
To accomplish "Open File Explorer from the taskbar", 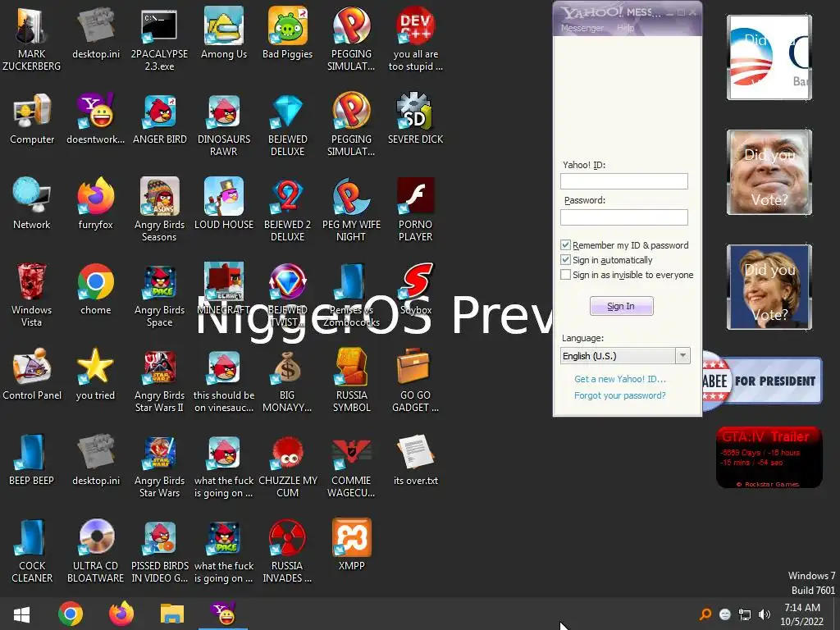I will pos(172,614).
